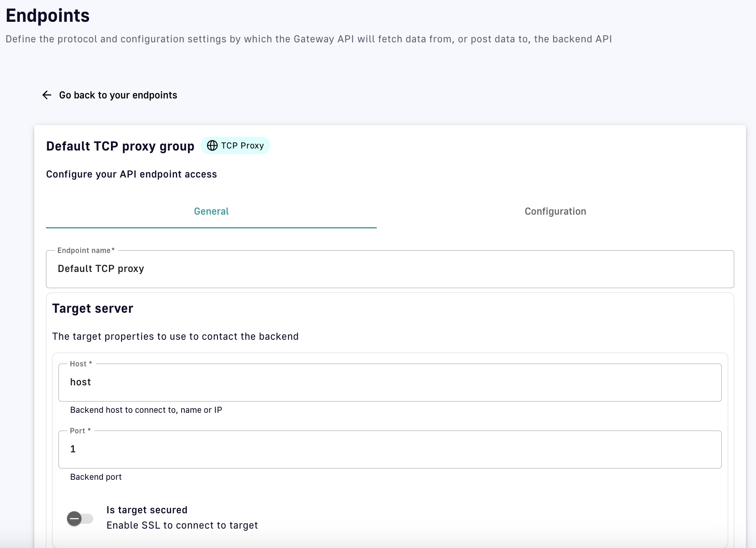Image resolution: width=756 pixels, height=548 pixels.
Task: Toggle the Is target secured switch
Action: click(79, 519)
